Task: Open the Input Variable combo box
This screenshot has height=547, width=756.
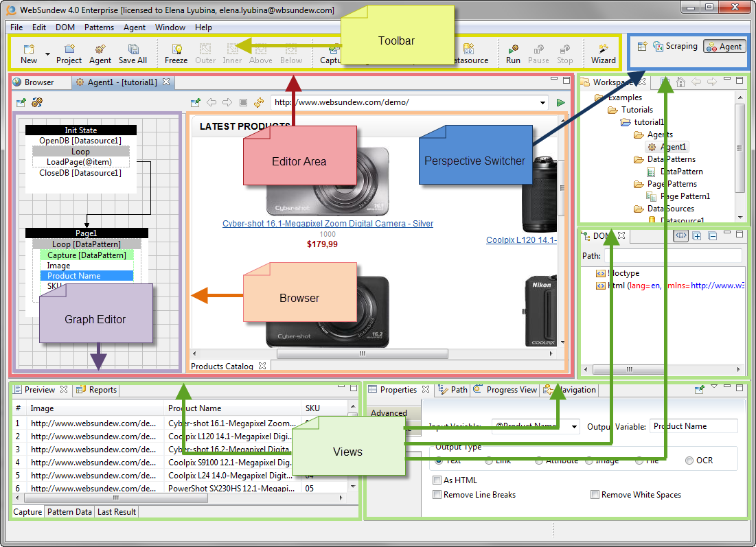Action: (x=573, y=426)
